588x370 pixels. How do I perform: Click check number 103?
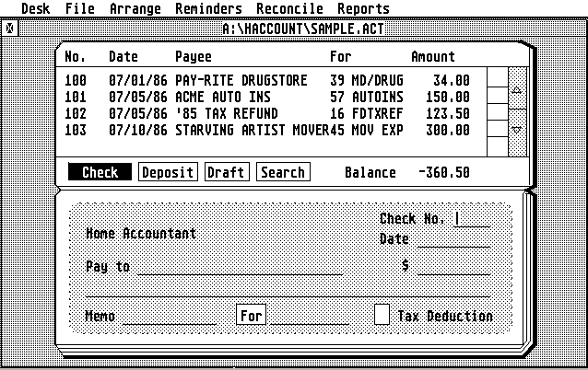76,130
